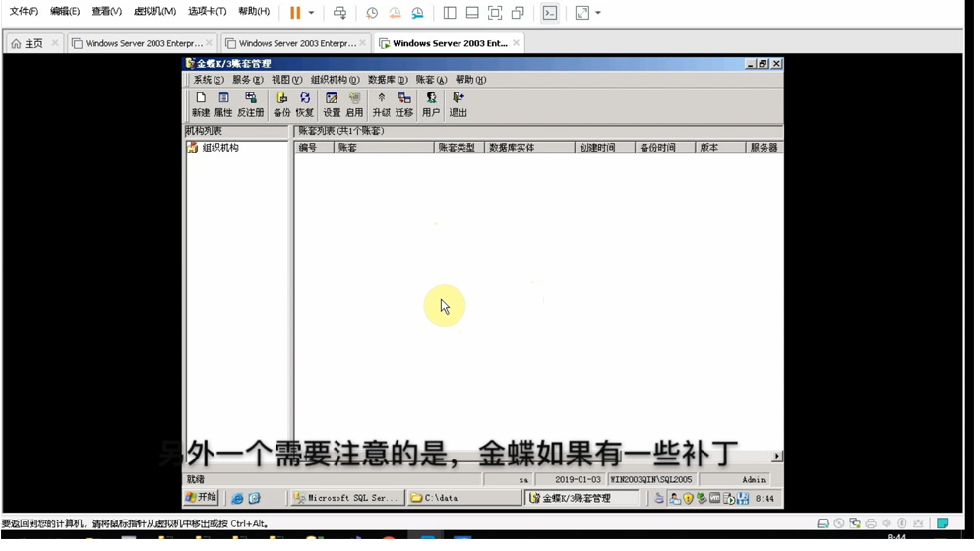This screenshot has height=551, width=980.
Task: Pause the virtual machine in VMware toolbar
Action: point(295,13)
